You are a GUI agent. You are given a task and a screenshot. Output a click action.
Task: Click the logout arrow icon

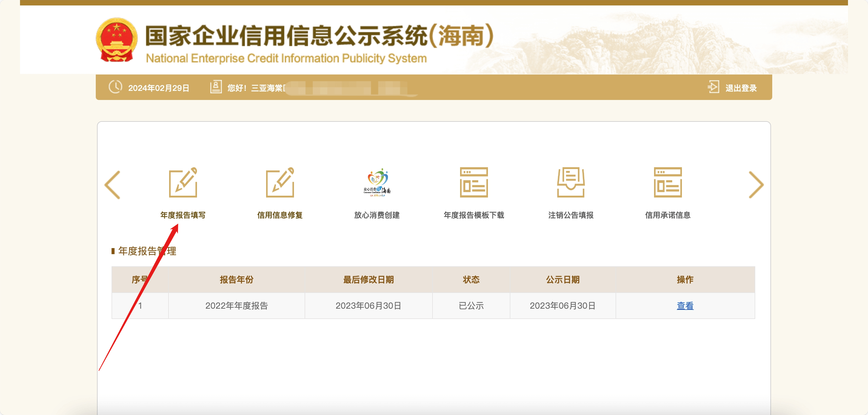[713, 87]
